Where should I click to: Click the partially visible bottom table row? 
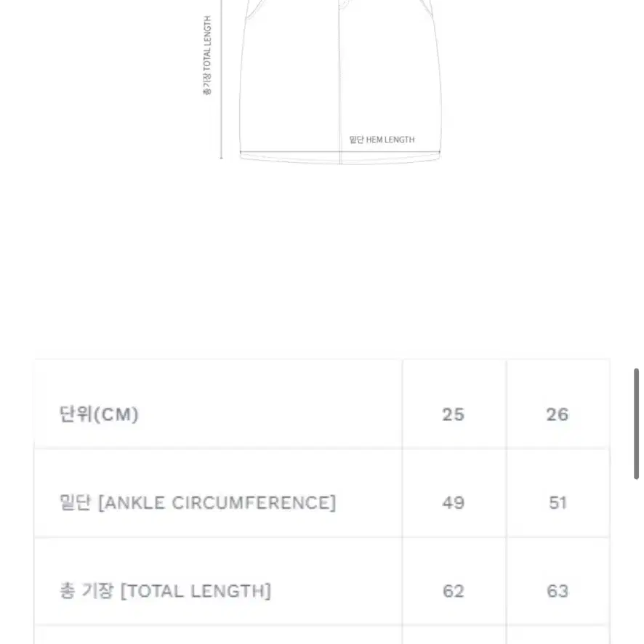[x=322, y=635]
